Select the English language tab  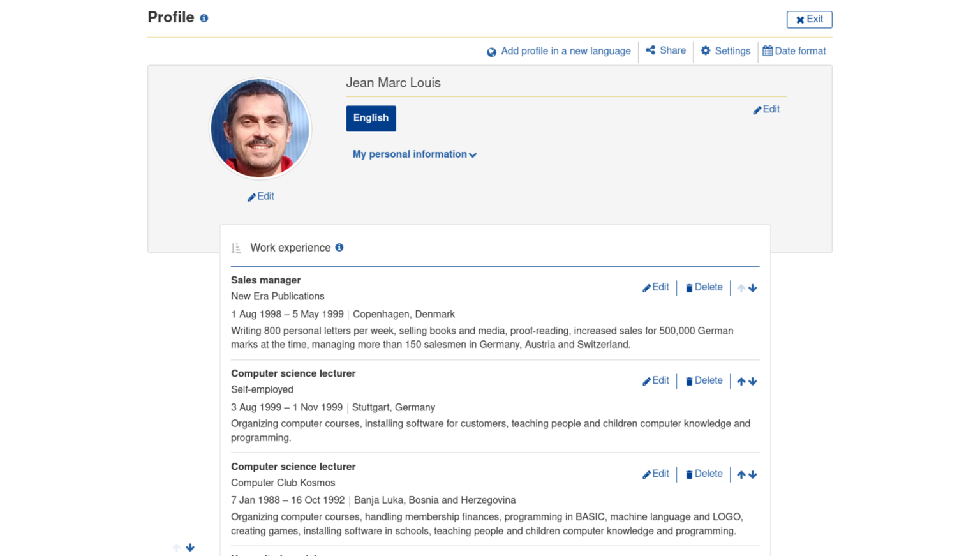[371, 118]
